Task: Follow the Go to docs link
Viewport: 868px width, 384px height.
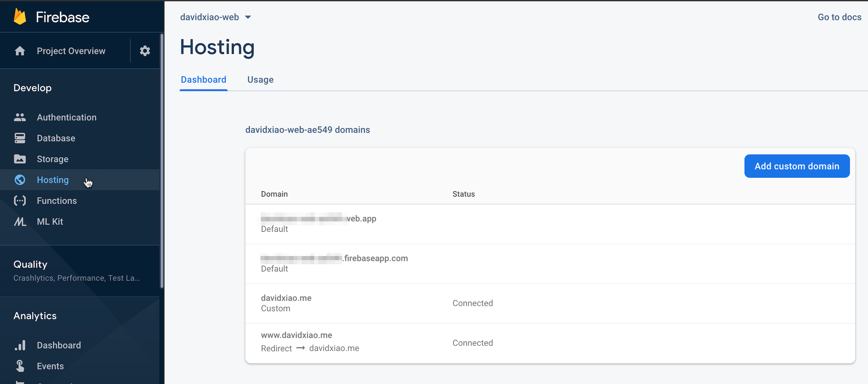Action: [840, 17]
